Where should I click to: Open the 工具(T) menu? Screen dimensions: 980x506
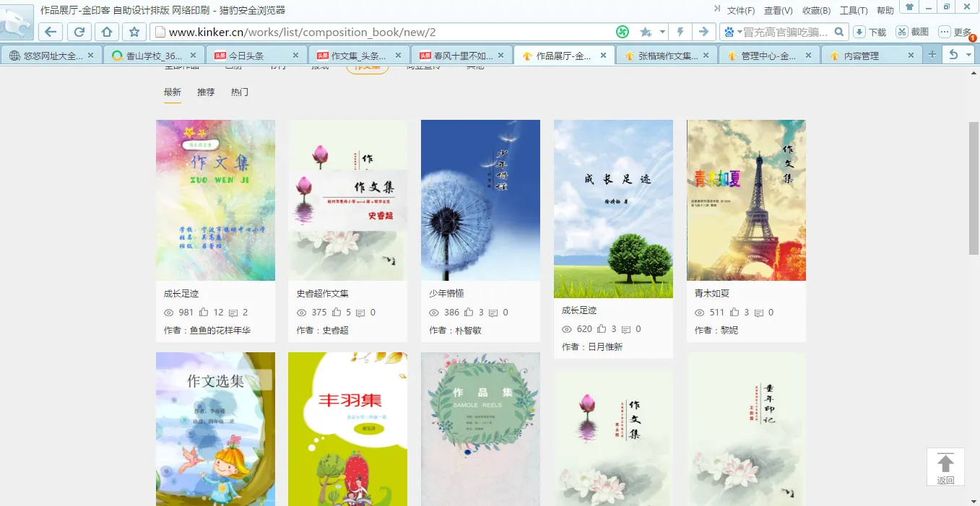[854, 10]
